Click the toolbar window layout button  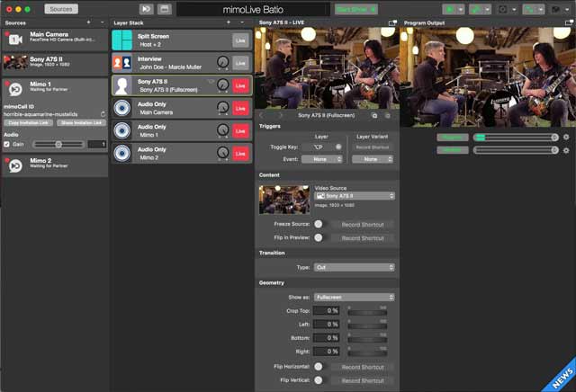[165, 9]
